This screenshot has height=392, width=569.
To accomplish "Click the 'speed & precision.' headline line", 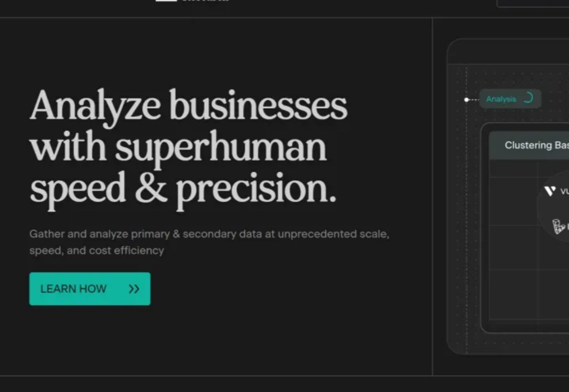I will click(183, 189).
